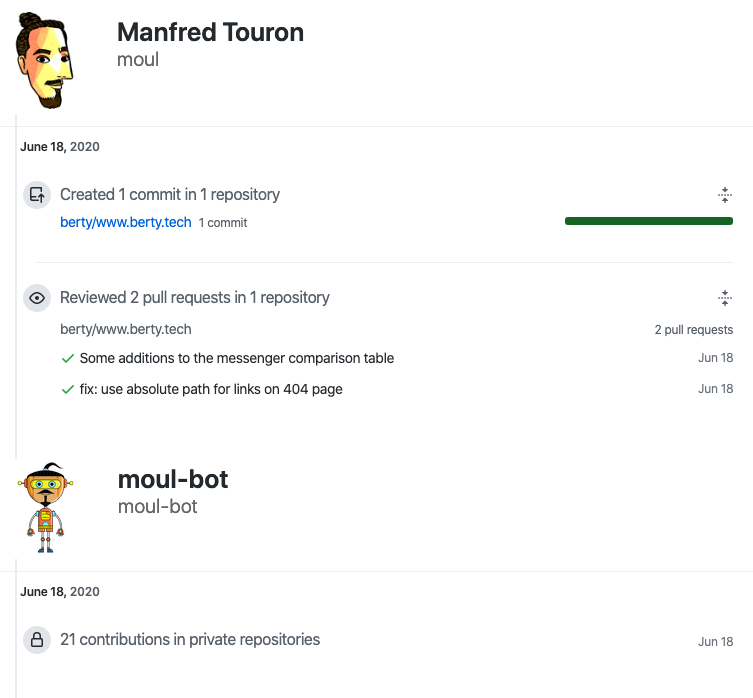Click checkmark beside messenger comparison table PR
This screenshot has height=698, width=753.
pyautogui.click(x=67, y=358)
